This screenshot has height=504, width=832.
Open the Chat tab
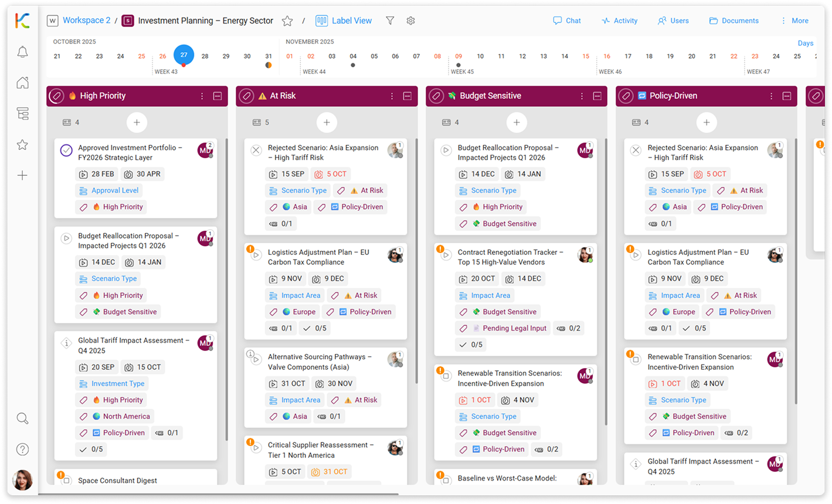pos(566,21)
